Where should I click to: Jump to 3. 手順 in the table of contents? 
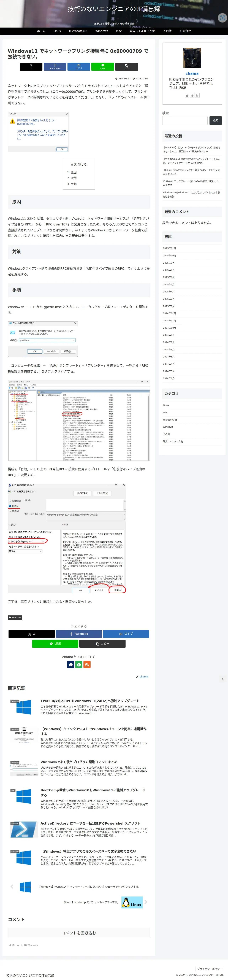tap(72, 184)
